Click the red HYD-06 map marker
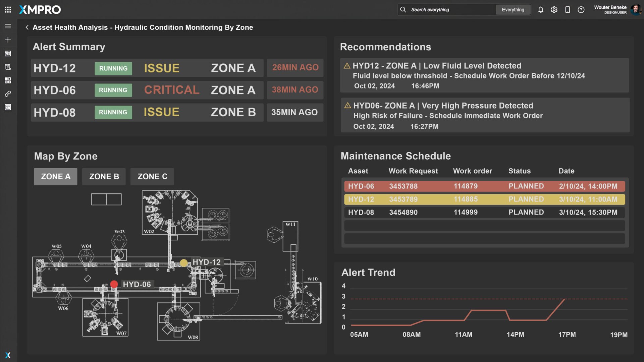Viewport: 644px width, 362px height. [x=114, y=284]
